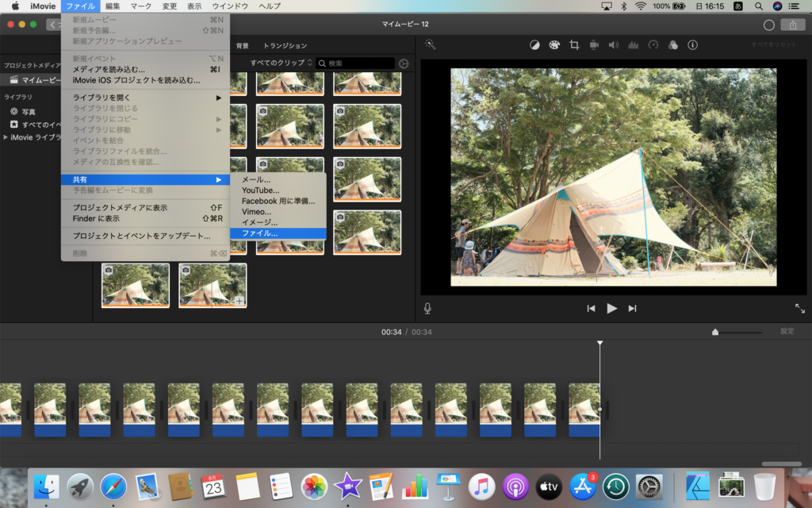Screen dimensions: 812x508
Task: Click the magic wand auto-enhance icon
Action: tap(430, 45)
